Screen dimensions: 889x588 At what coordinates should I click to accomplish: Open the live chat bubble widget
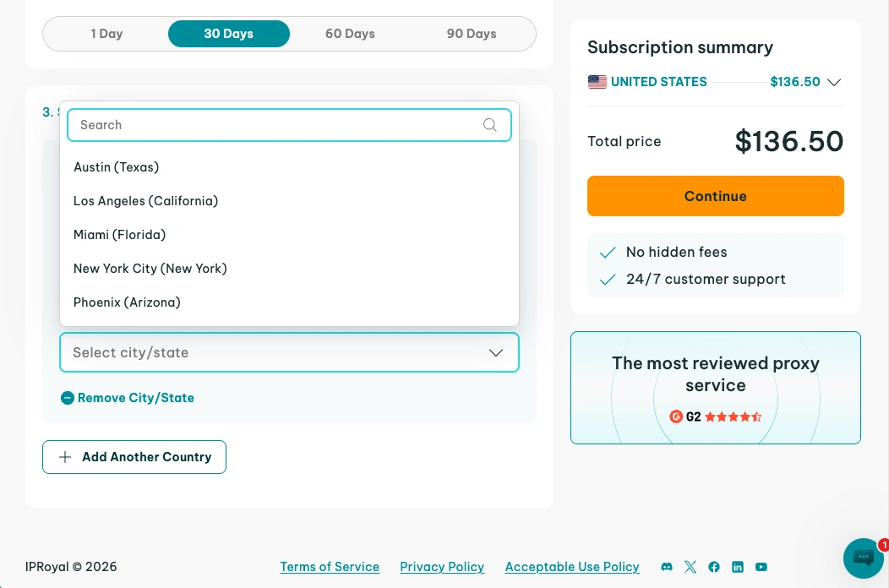863,558
